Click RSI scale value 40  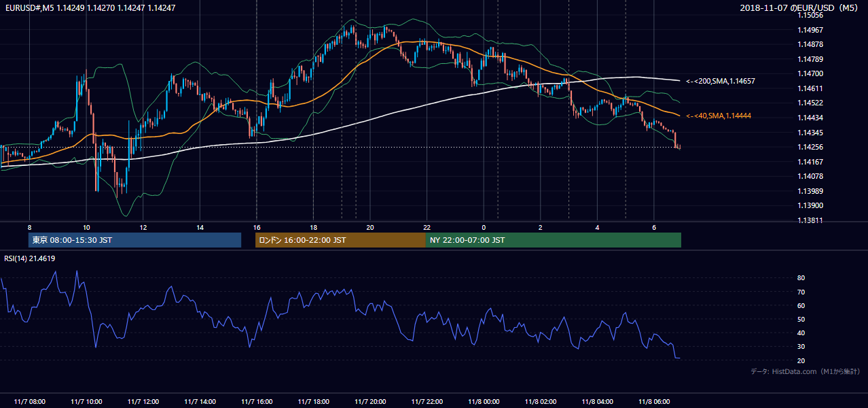[801, 333]
